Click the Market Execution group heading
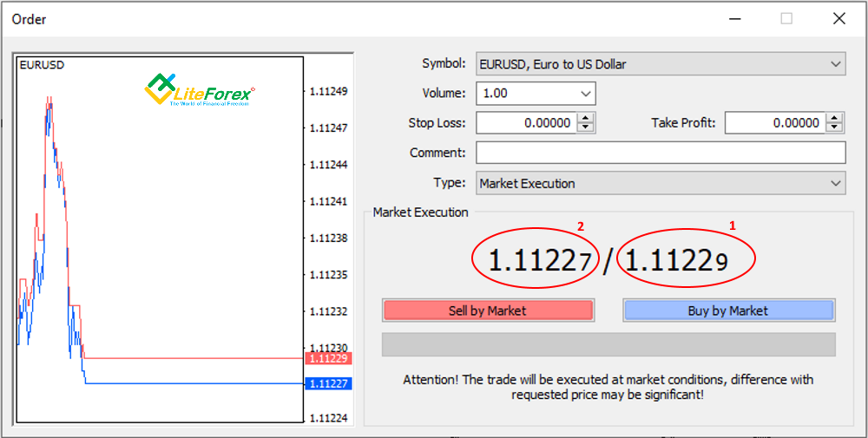This screenshot has width=868, height=438. coord(421,212)
